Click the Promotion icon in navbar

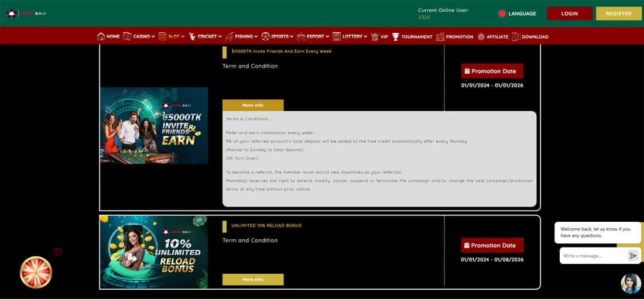440,36
